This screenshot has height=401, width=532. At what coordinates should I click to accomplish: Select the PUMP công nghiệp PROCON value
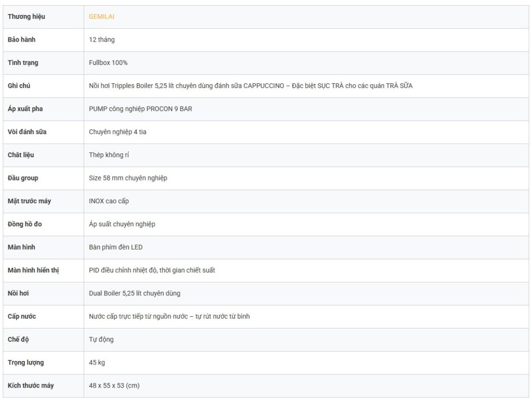(x=140, y=109)
